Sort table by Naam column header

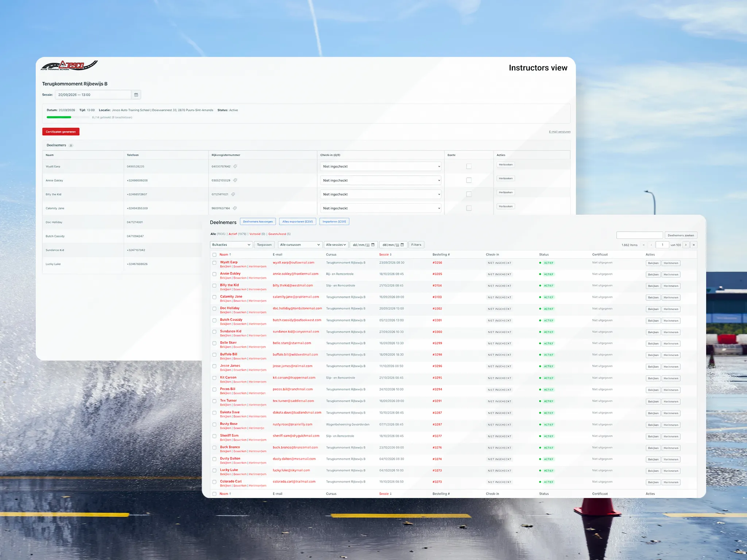(x=225, y=255)
